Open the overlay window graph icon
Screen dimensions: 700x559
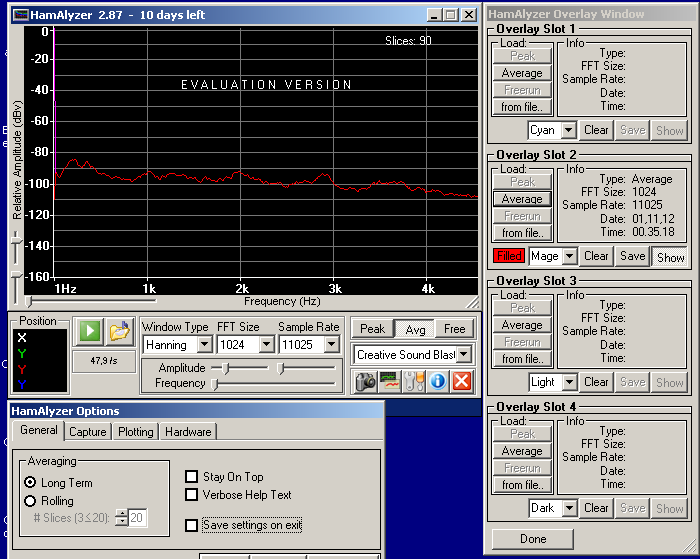[x=389, y=381]
